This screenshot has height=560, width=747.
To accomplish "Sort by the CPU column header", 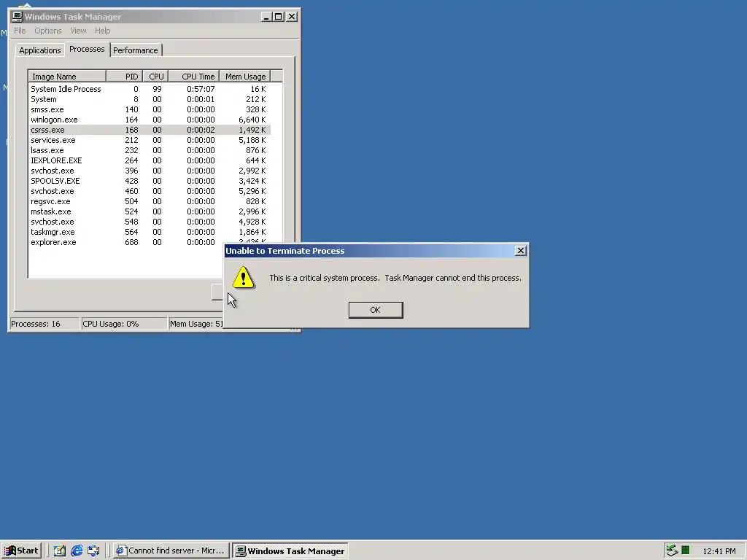I will click(155, 76).
